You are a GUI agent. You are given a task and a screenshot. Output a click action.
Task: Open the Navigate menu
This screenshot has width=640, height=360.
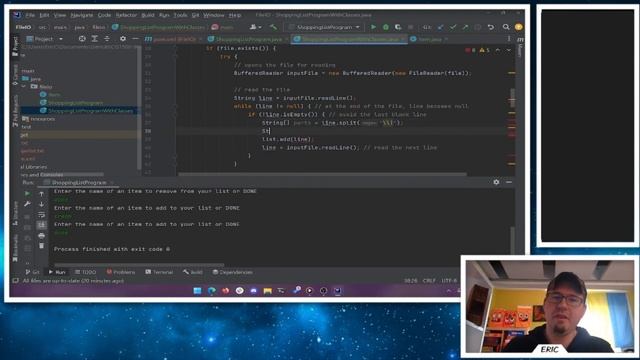(x=82, y=15)
